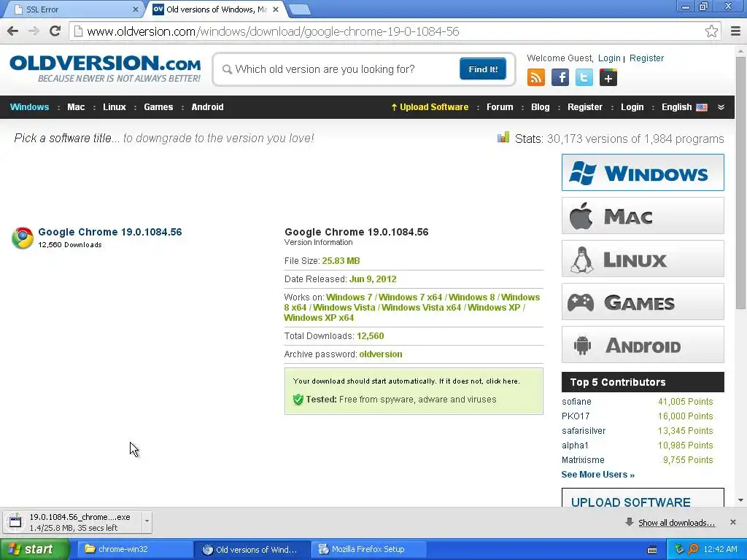Open Google Chrome 19.0.1084.56 title link
Screen dimensions: 747x560
click(x=110, y=232)
